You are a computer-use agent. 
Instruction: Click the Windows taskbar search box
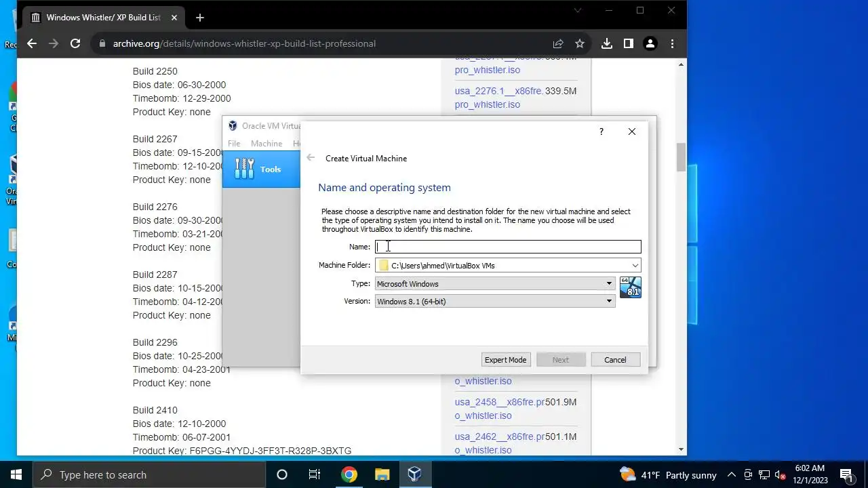point(149,474)
